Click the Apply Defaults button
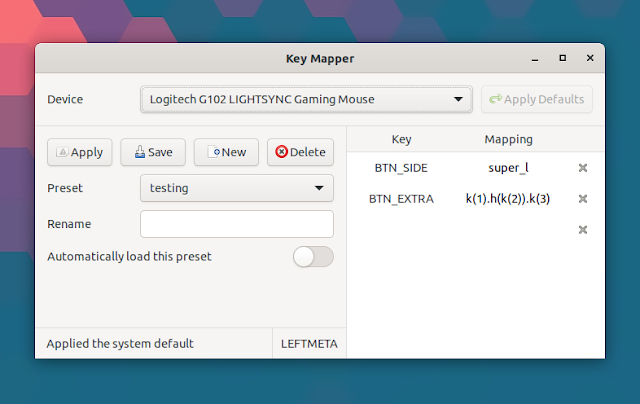This screenshot has height=404, width=640. (x=537, y=99)
